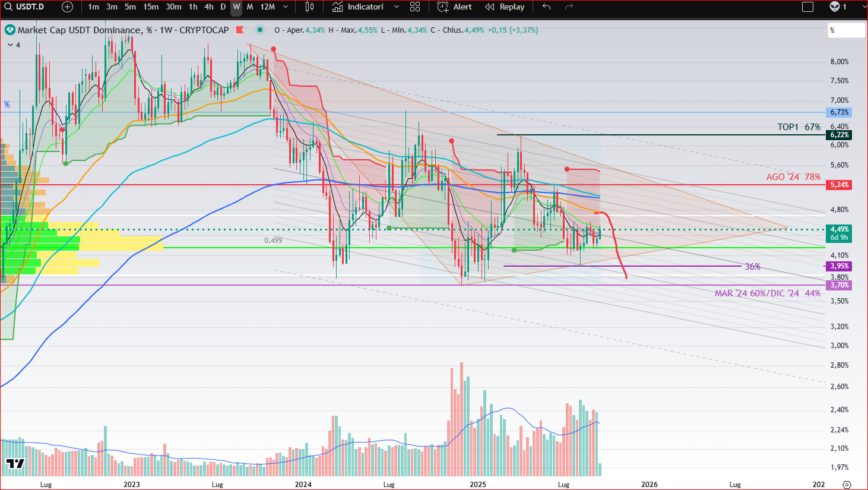This screenshot has width=868, height=490.
Task: Toggle the D daily interval
Action: [223, 7]
